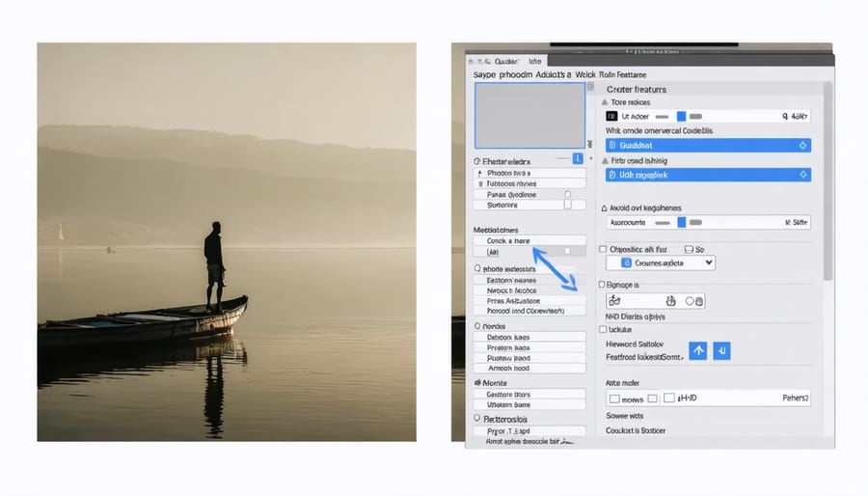Select the Phodos twa a list item

(x=529, y=172)
